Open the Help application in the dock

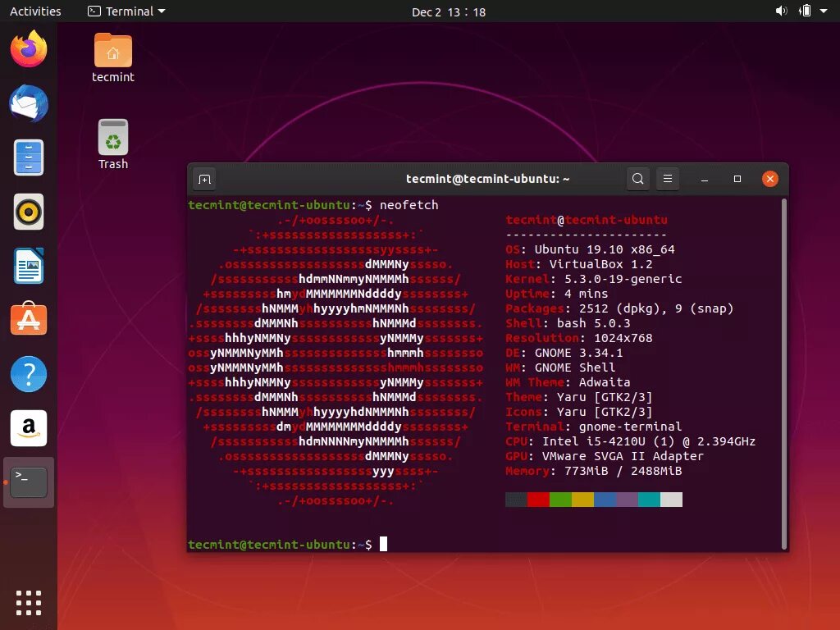[x=29, y=374]
